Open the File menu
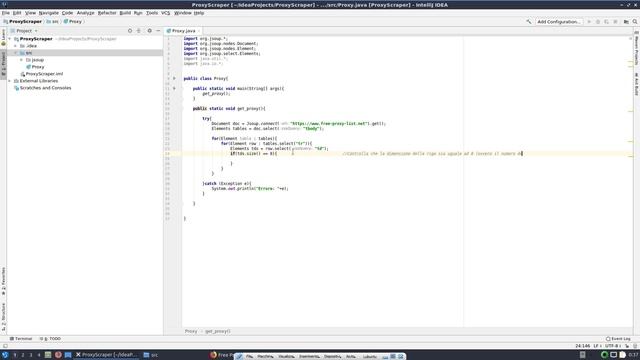Screen dimensions: 640x360 click(6, 13)
